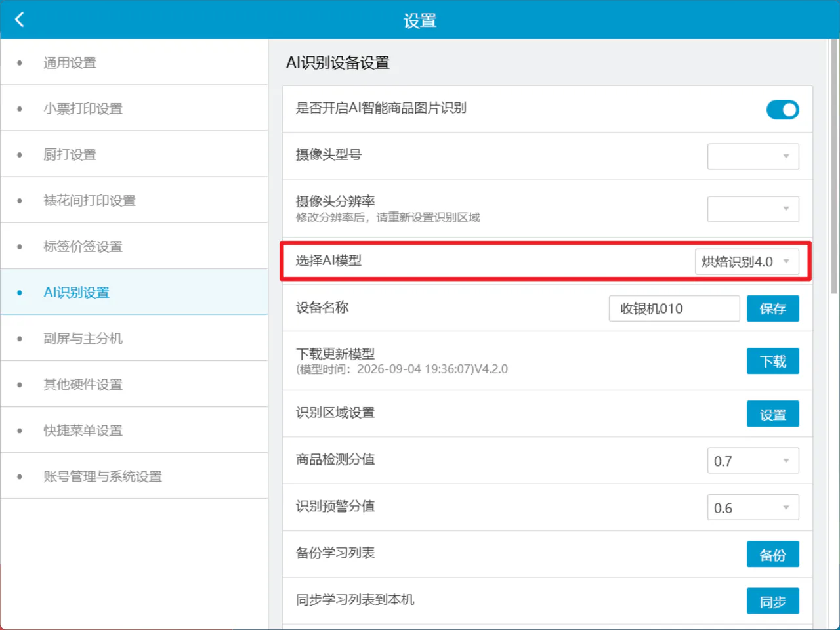This screenshot has width=840, height=630.
Task: Open the 商品检测分值 dropdown
Action: click(x=753, y=461)
